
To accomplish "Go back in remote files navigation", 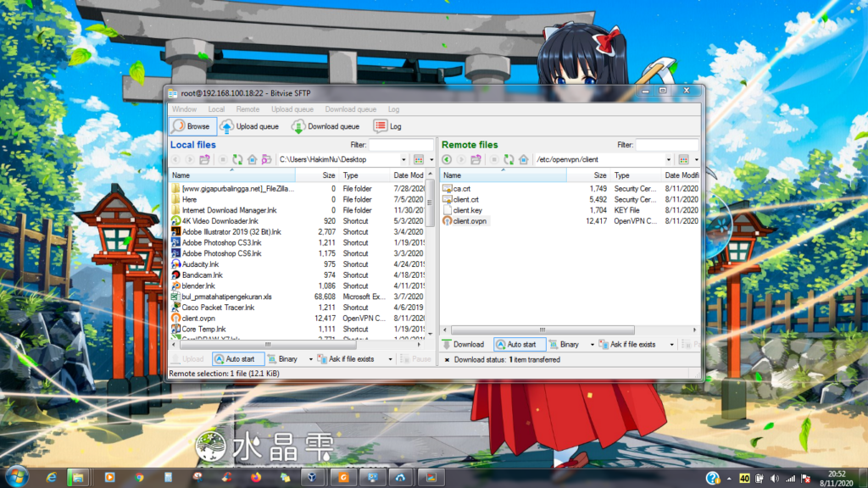I will (x=447, y=159).
